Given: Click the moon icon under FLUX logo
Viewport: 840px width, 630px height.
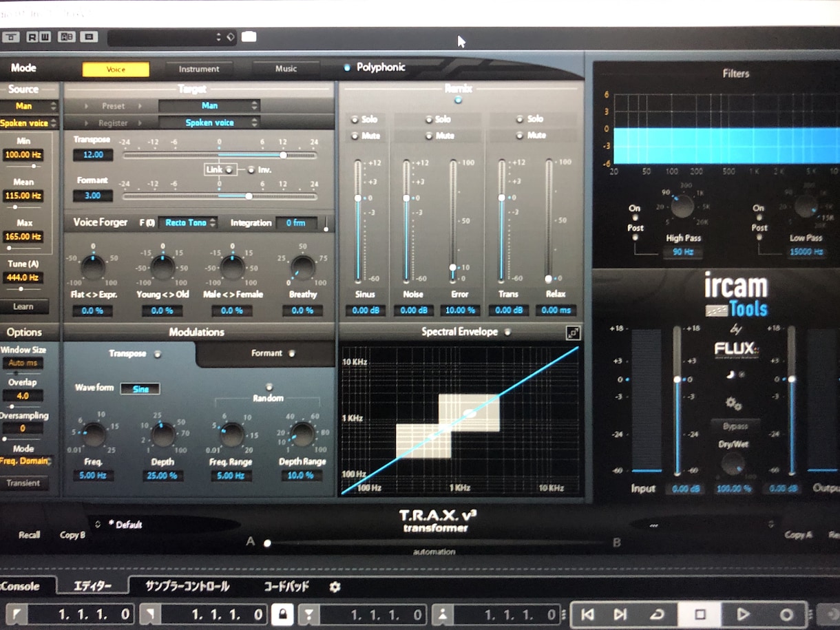Looking at the screenshot, I should pos(731,375).
